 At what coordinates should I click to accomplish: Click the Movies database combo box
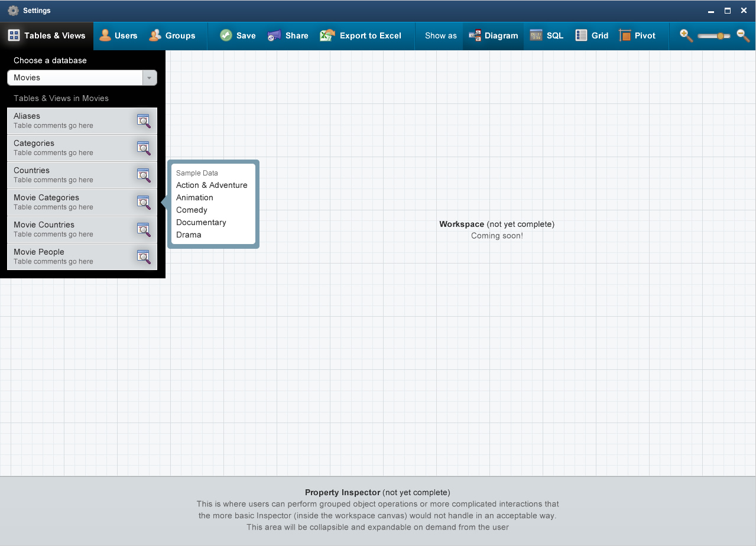75,78
